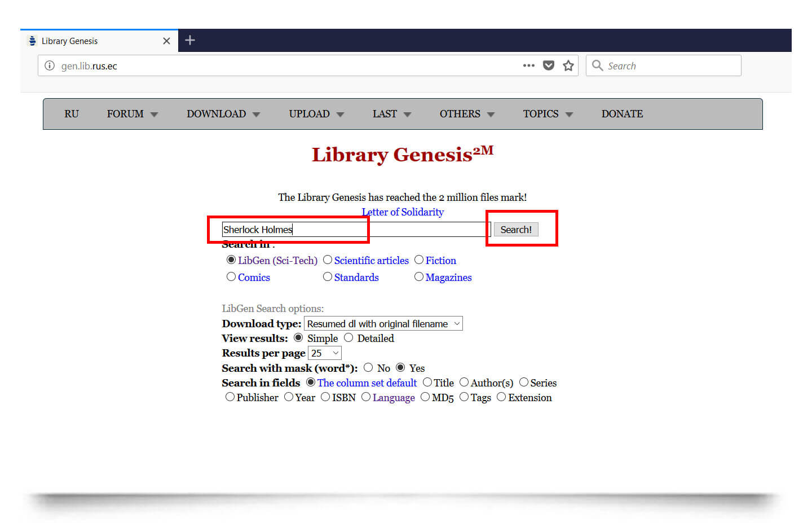Close the Library Genesis tab
812x523 pixels.
coord(166,41)
